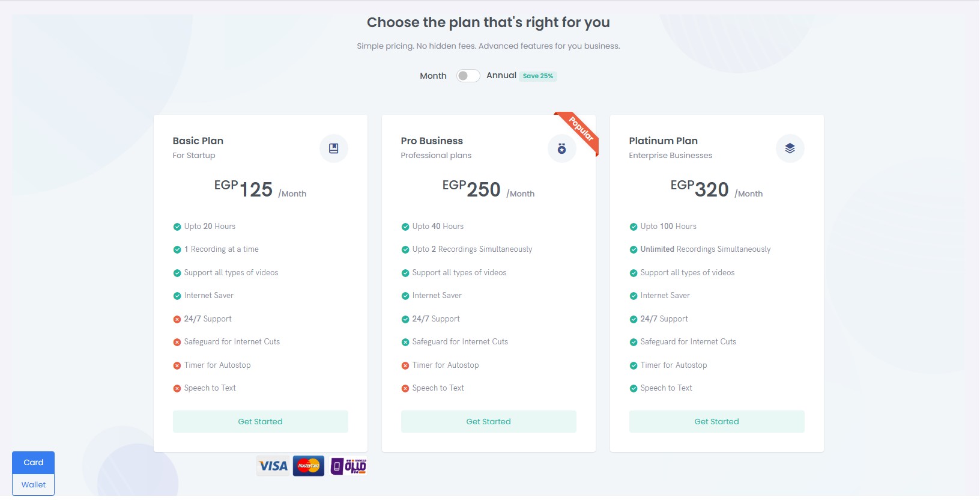Toggle billing between Month and Annual

pos(468,76)
